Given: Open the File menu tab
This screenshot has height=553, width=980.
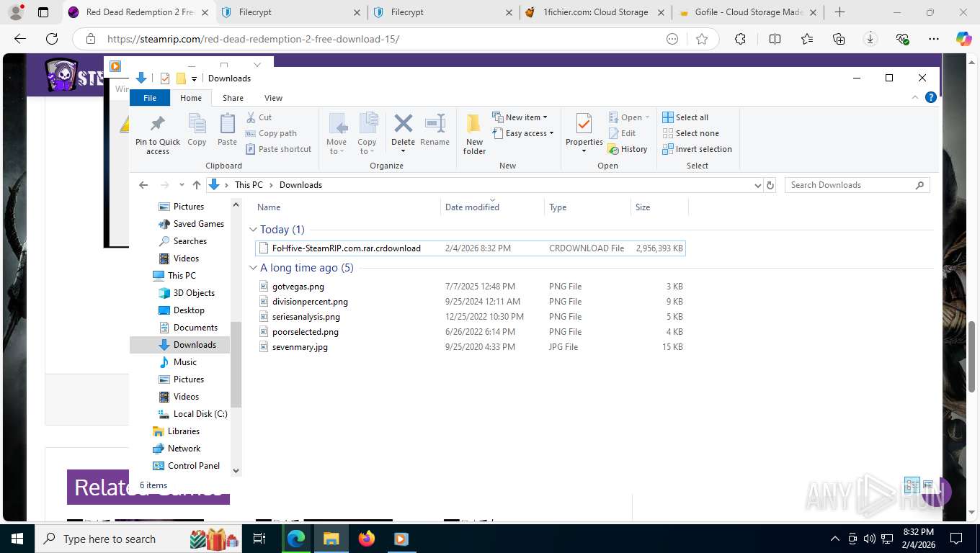Looking at the screenshot, I should 150,98.
